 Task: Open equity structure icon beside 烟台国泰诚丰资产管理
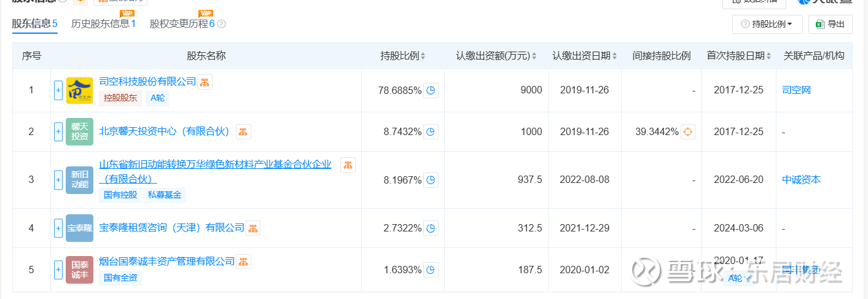pyautogui.click(x=243, y=262)
